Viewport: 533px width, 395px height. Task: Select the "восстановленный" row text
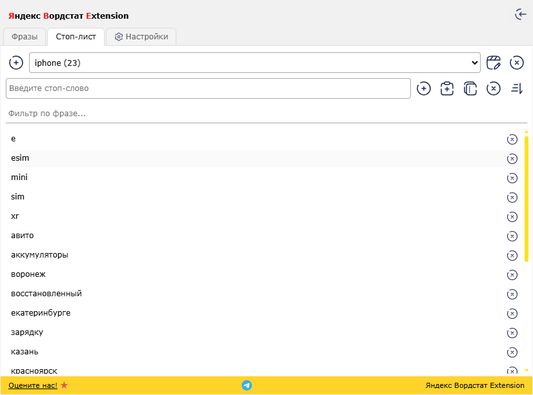(x=46, y=293)
